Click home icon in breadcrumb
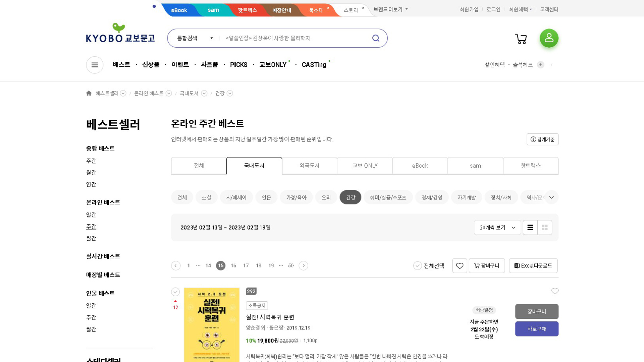The image size is (644, 362). tap(89, 94)
